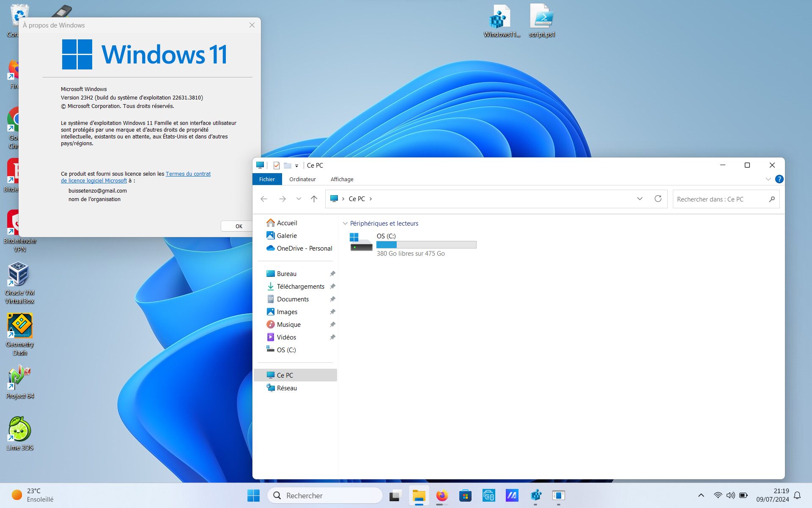This screenshot has width=812, height=508.
Task: Go up one folder level
Action: tap(314, 199)
